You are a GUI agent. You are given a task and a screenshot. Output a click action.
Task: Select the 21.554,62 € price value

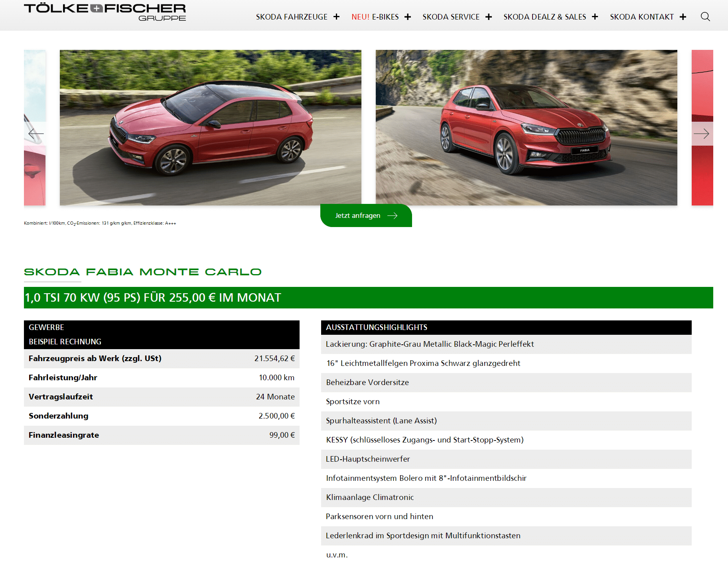274,358
